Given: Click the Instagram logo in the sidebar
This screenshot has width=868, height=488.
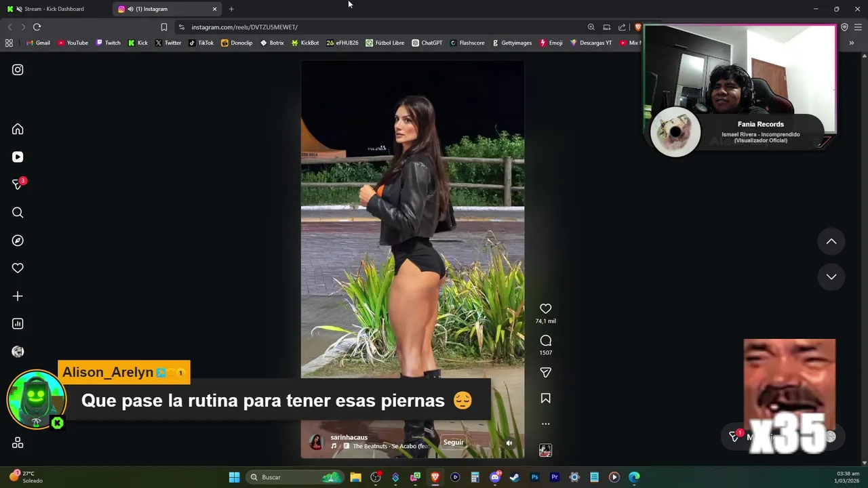Looking at the screenshot, I should (x=18, y=70).
